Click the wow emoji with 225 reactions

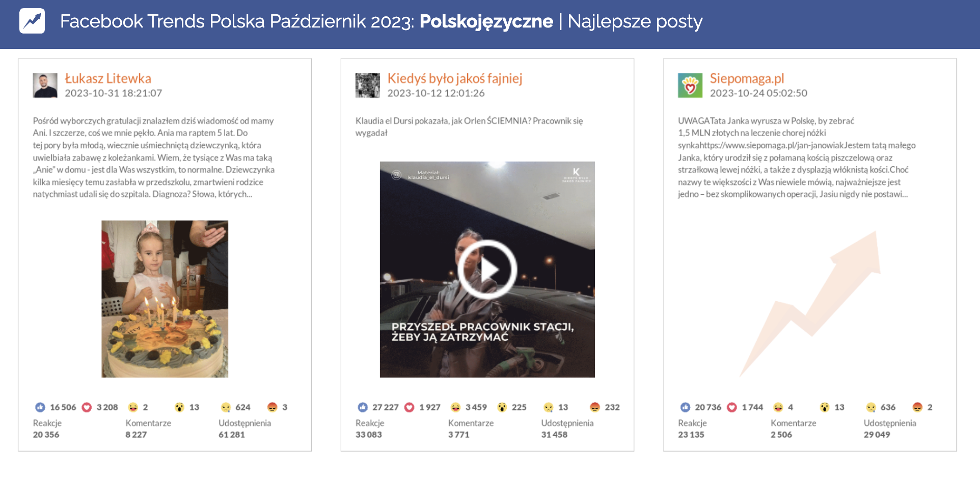502,407
